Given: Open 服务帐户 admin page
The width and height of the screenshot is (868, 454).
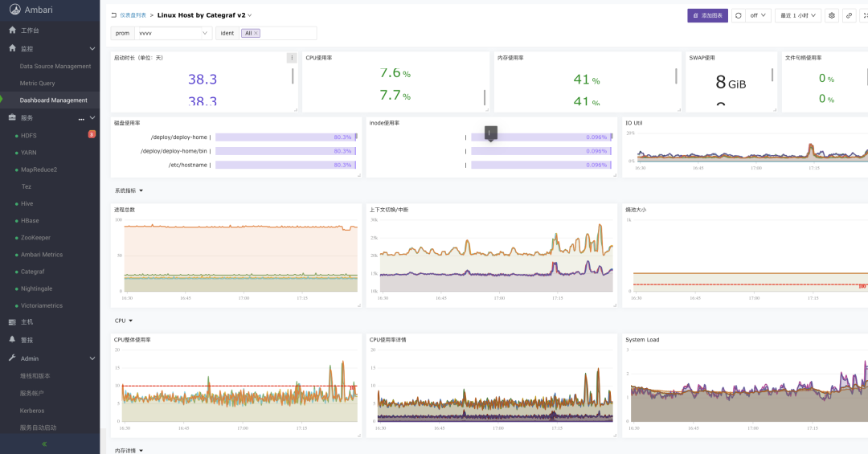Looking at the screenshot, I should [31, 393].
